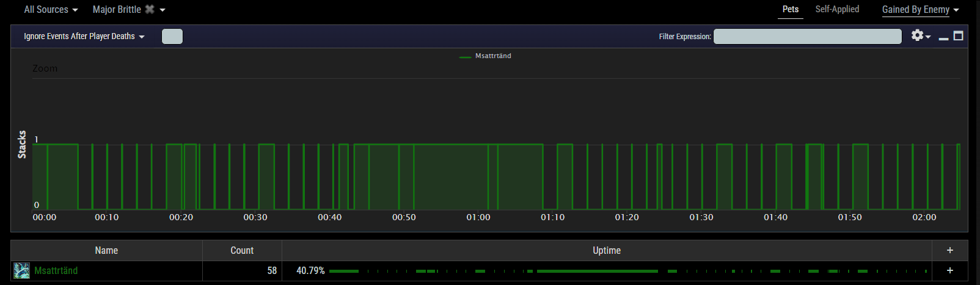Click the 01:00 time axis label
980x285 pixels.
click(478, 217)
